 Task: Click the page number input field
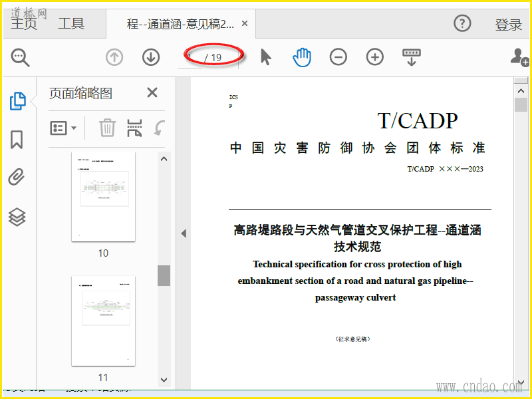pyautogui.click(x=190, y=58)
